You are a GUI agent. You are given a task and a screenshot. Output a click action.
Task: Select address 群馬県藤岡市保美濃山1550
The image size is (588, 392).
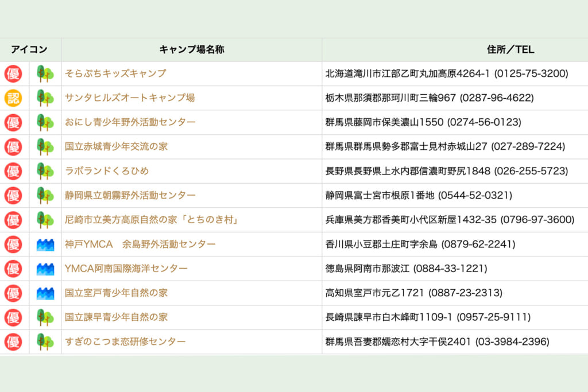click(x=384, y=122)
